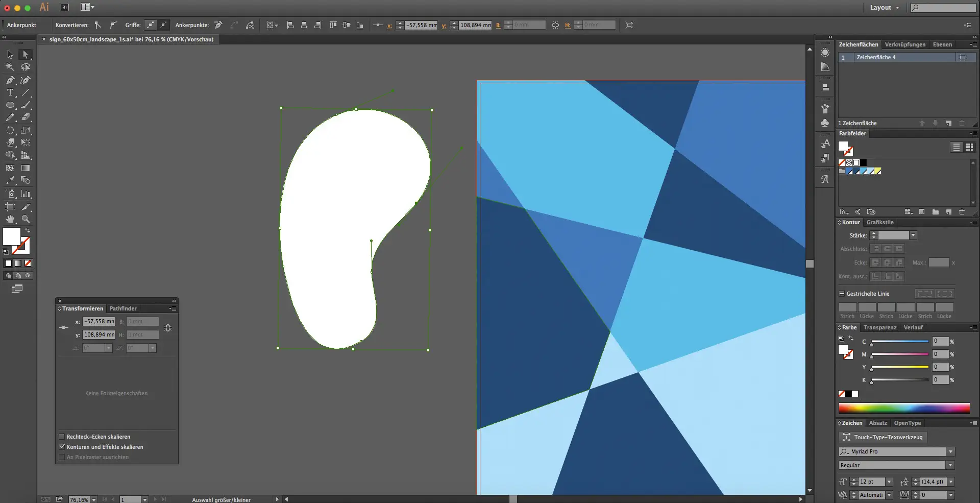Switch to the Ebenen tab
Viewport: 980px width, 503px height.
pyautogui.click(x=942, y=44)
